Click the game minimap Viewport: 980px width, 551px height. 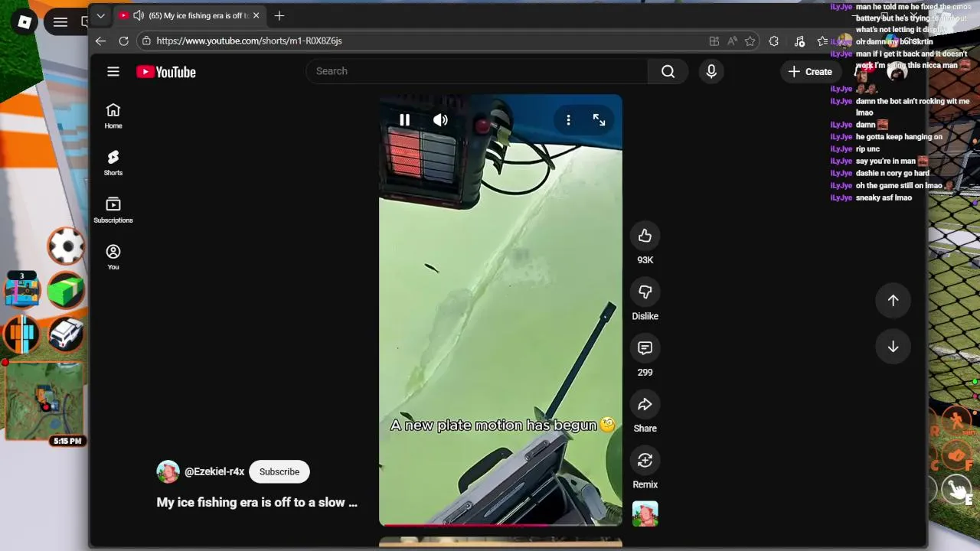(44, 400)
